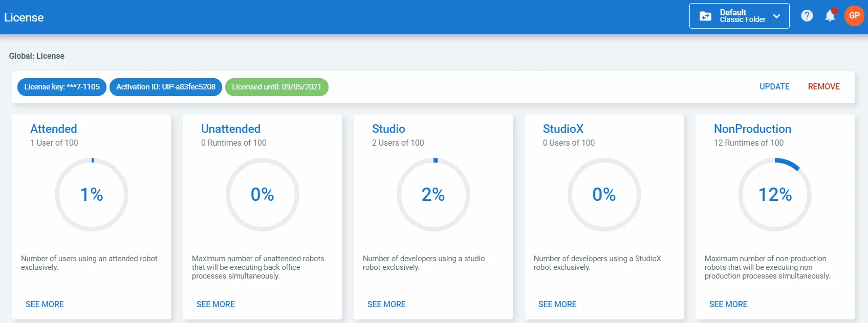Click the License key ***7-1105 chip
The height and width of the screenshot is (323, 868).
[62, 87]
